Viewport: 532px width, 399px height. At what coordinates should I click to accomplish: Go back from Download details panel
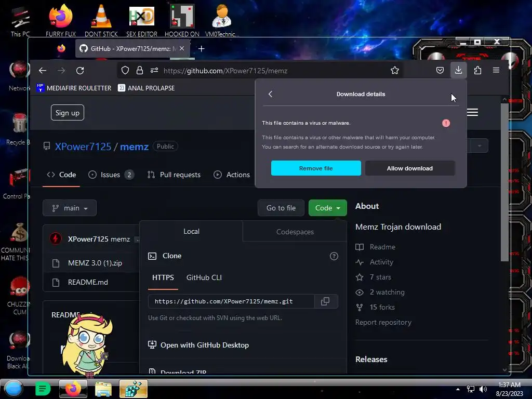(x=270, y=94)
